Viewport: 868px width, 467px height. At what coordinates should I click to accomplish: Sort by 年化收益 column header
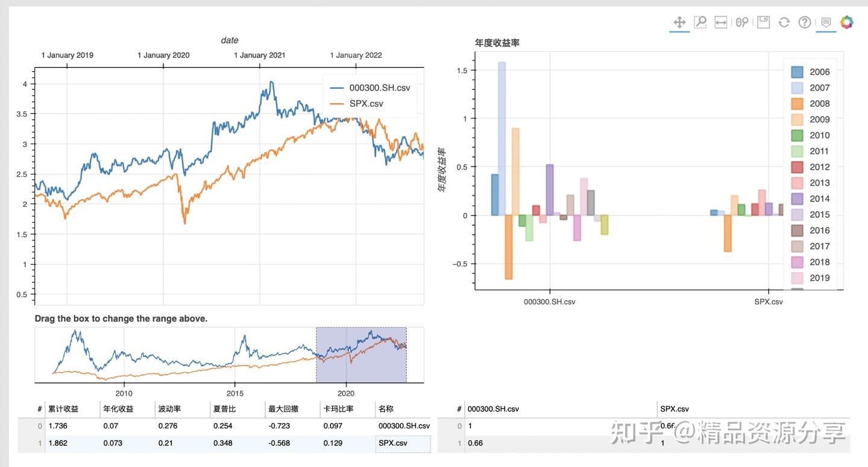pos(127,408)
